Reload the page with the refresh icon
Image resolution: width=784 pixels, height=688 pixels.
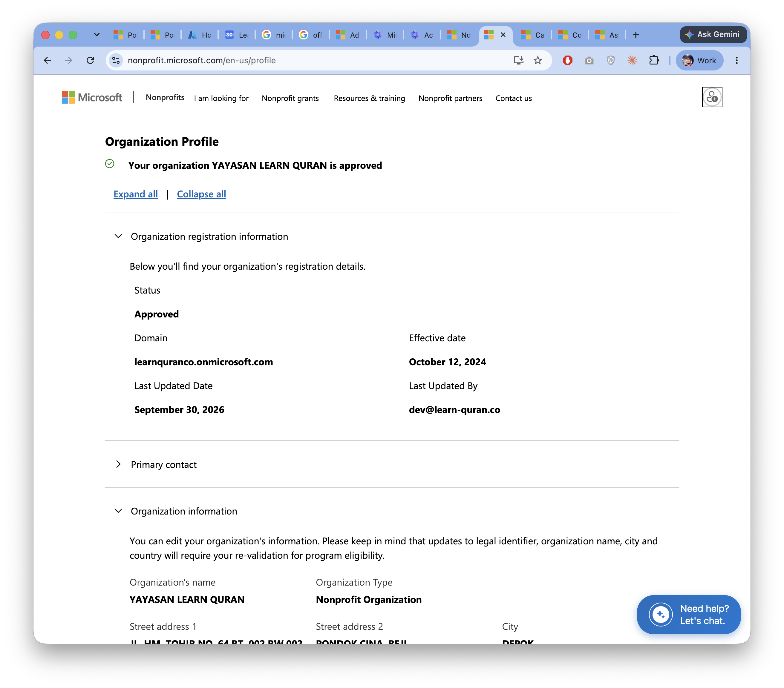(x=90, y=60)
